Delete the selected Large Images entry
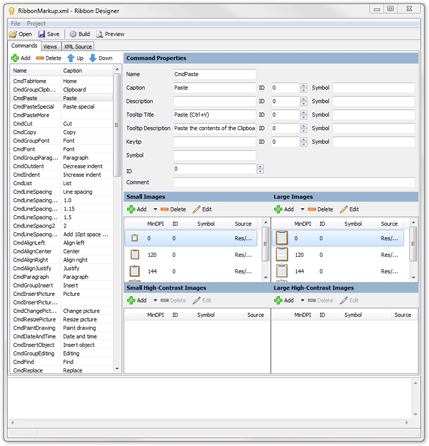429x446 pixels. pyautogui.click(x=320, y=209)
